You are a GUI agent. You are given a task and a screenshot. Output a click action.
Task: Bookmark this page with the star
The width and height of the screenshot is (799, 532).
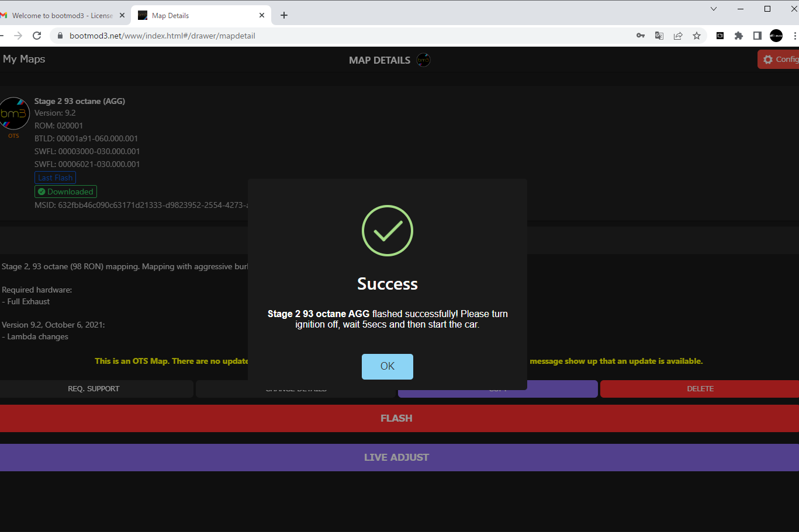point(697,36)
